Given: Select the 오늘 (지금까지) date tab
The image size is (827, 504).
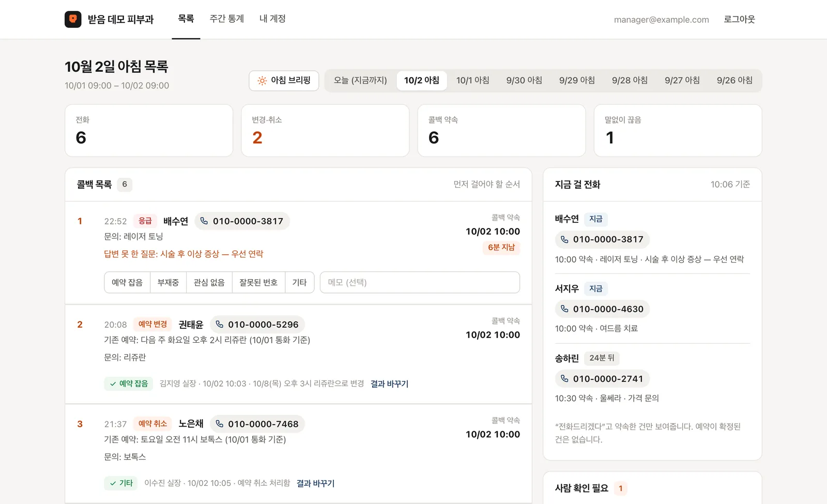Looking at the screenshot, I should pos(360,81).
